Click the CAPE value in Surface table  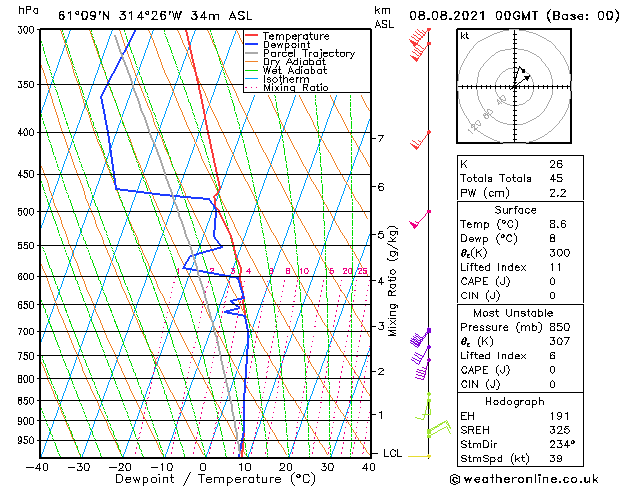click(x=552, y=281)
